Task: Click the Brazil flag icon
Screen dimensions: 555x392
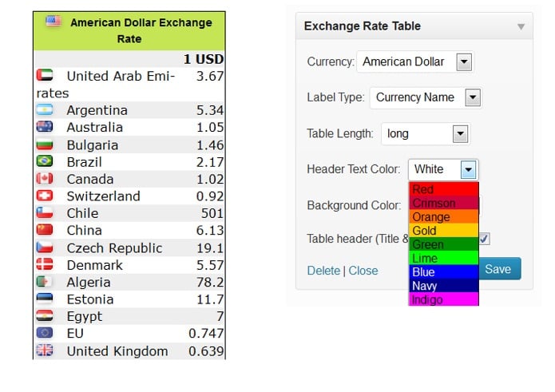Action: [45, 161]
